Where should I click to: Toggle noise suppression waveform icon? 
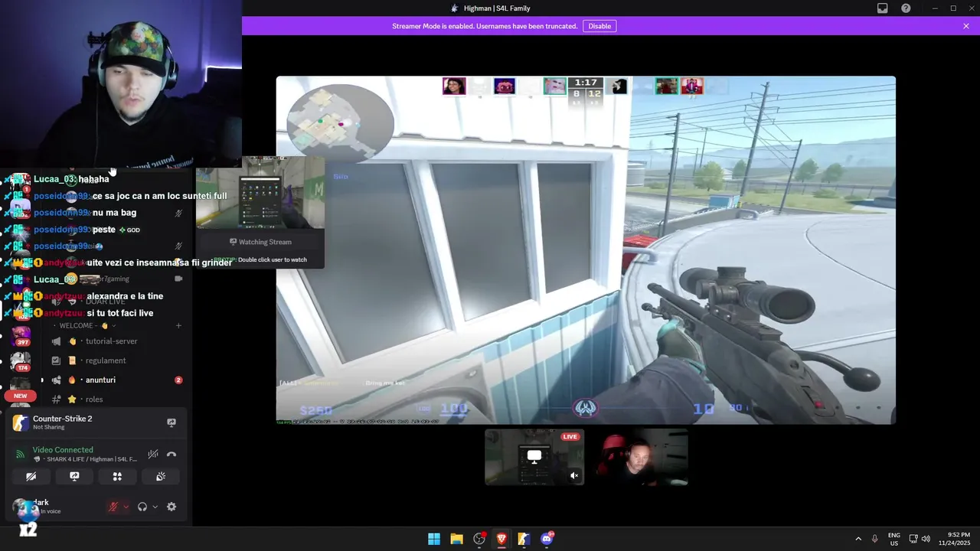click(153, 454)
